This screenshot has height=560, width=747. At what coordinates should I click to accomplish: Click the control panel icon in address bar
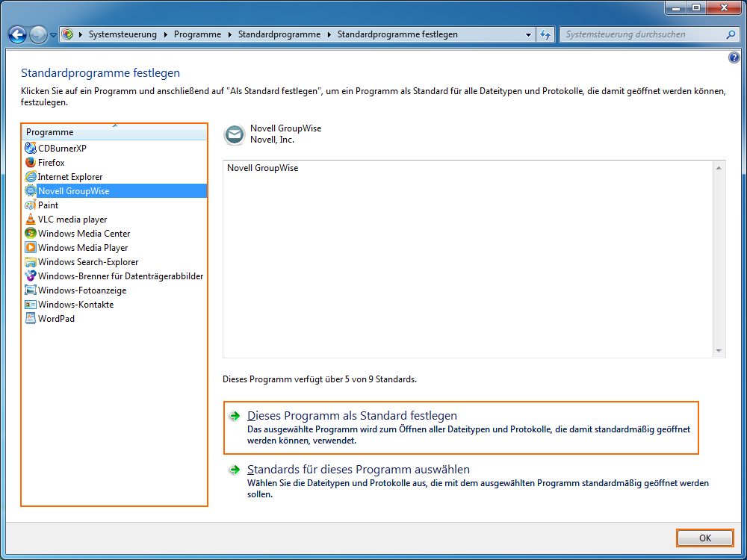pos(68,34)
